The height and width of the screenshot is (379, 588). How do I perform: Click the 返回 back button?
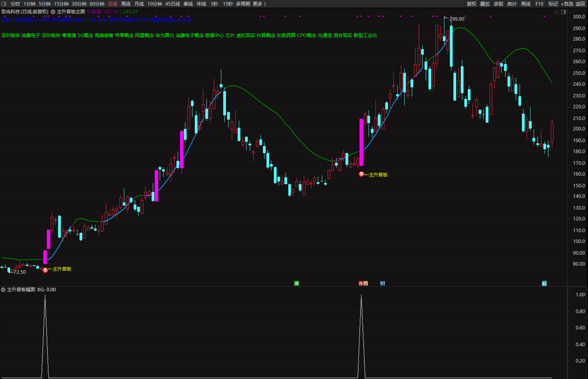click(x=580, y=4)
